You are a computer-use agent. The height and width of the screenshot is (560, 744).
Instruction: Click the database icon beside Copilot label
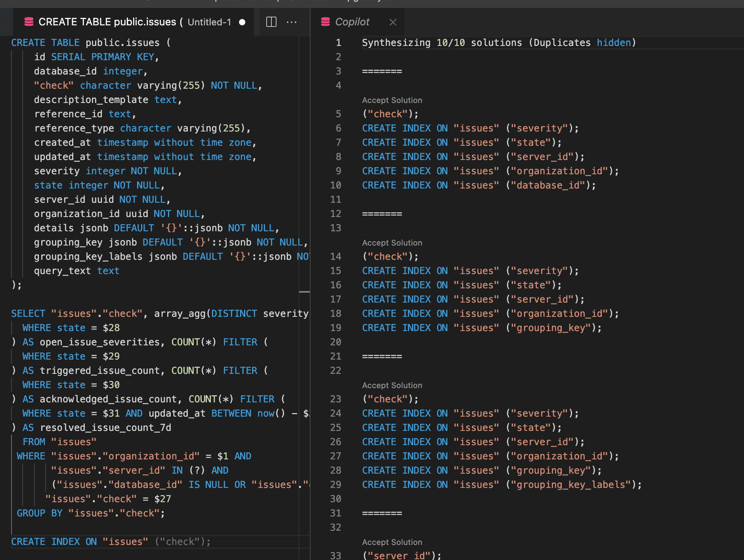325,22
